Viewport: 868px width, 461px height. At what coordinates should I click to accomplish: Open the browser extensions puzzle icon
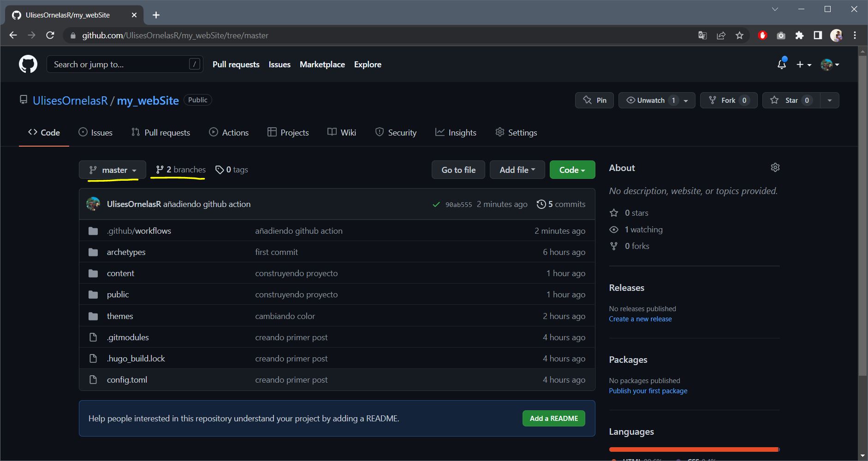click(799, 35)
